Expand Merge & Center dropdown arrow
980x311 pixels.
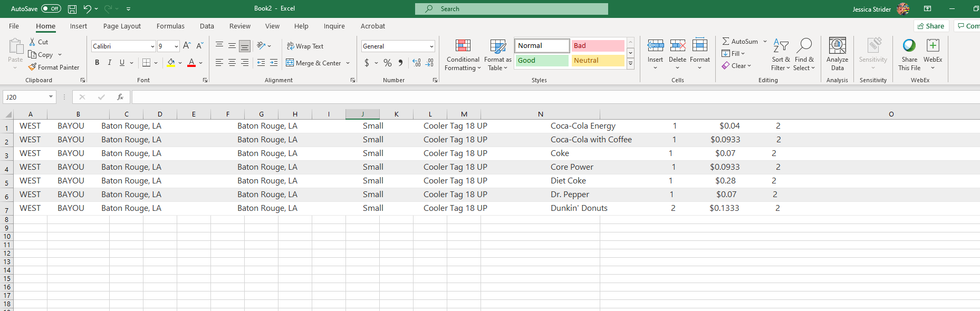point(348,63)
